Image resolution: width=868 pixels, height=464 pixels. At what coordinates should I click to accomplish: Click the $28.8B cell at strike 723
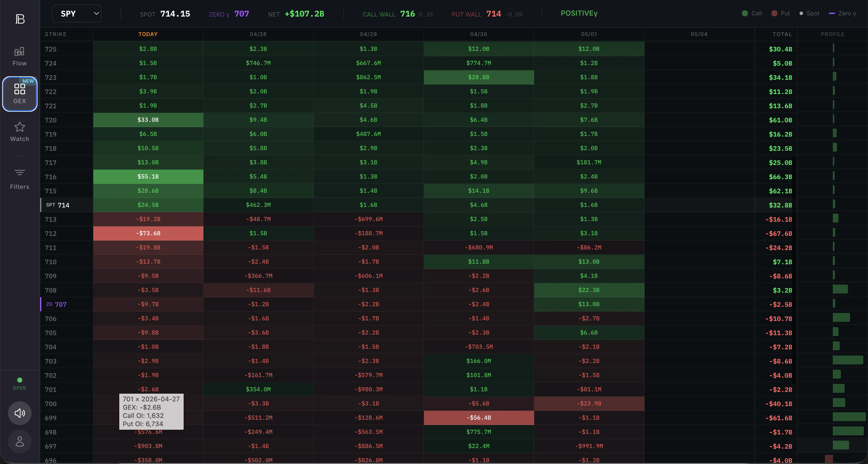coord(479,77)
